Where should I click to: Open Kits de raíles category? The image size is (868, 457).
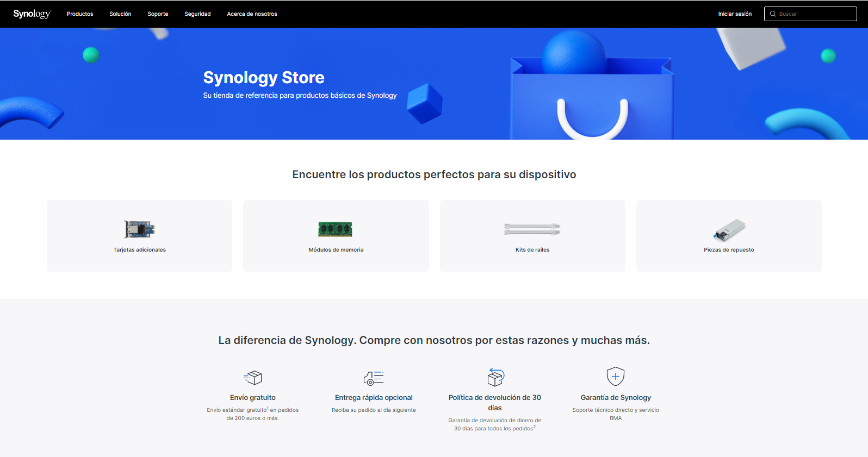(x=532, y=235)
